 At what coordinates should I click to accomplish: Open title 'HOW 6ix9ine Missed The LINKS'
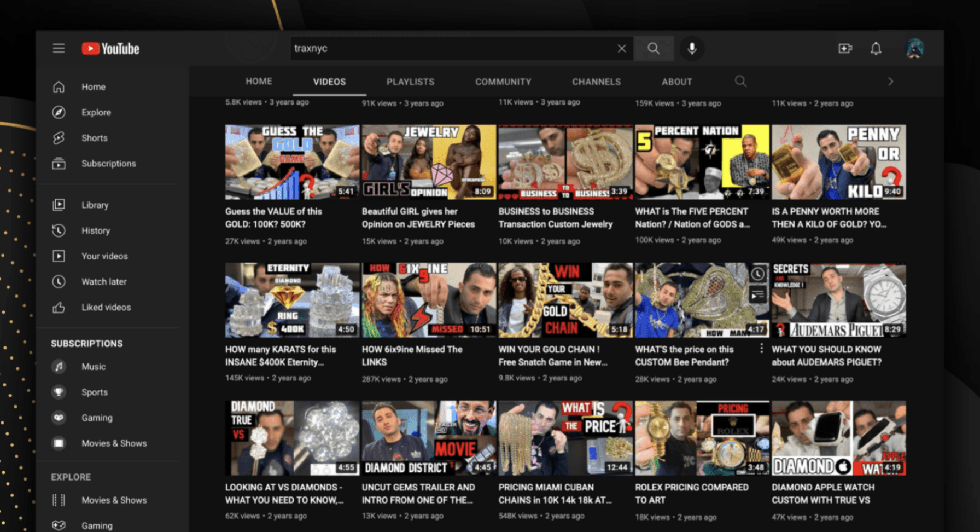pos(412,356)
